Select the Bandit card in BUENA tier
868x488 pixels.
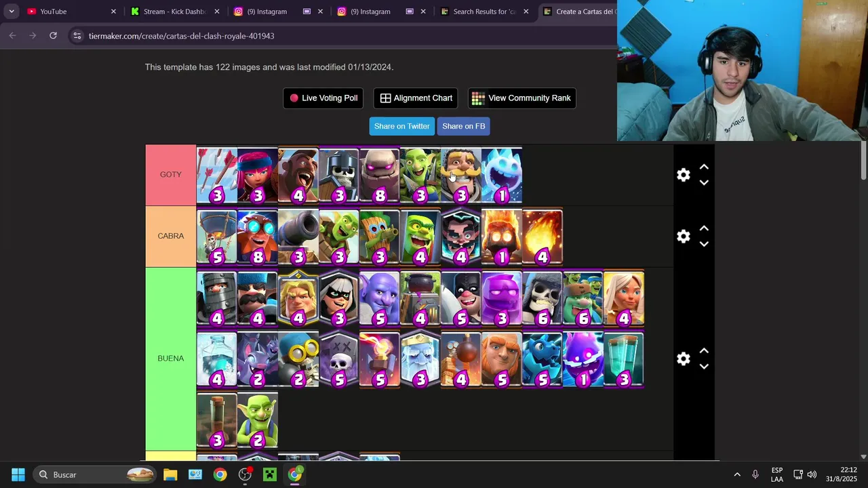pyautogui.click(x=339, y=298)
